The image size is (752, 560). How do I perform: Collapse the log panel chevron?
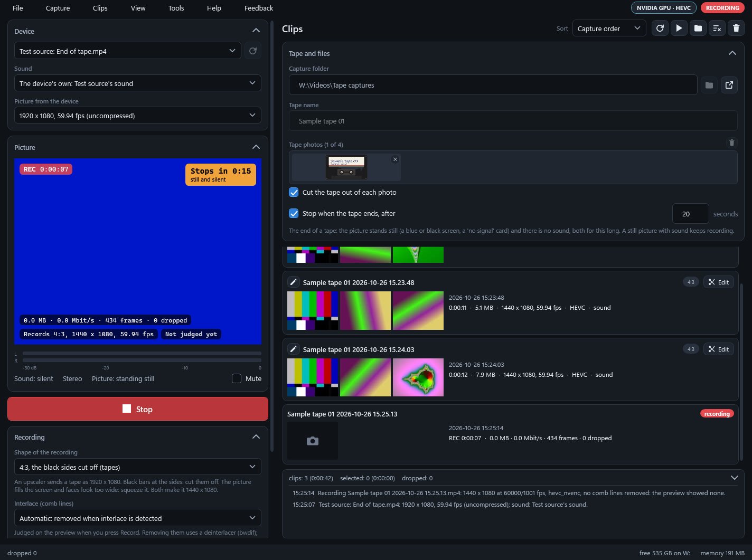(734, 478)
